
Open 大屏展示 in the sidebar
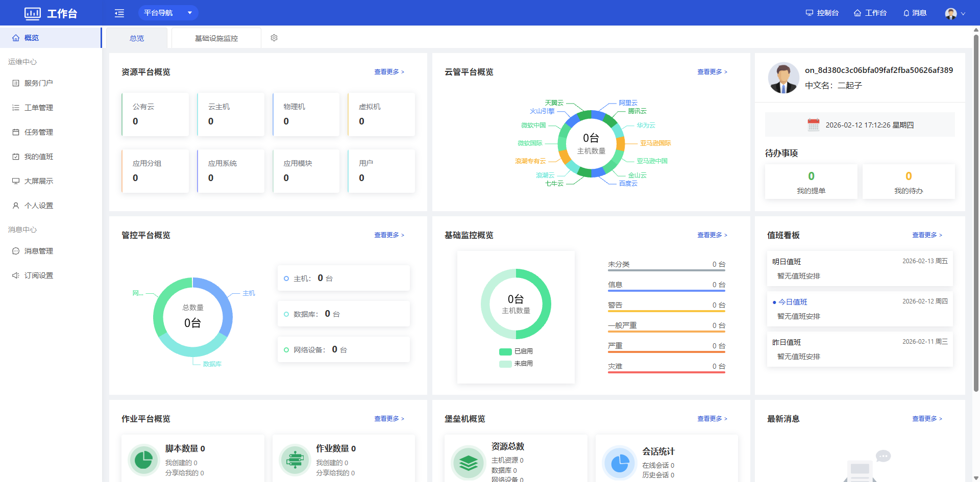click(x=39, y=181)
